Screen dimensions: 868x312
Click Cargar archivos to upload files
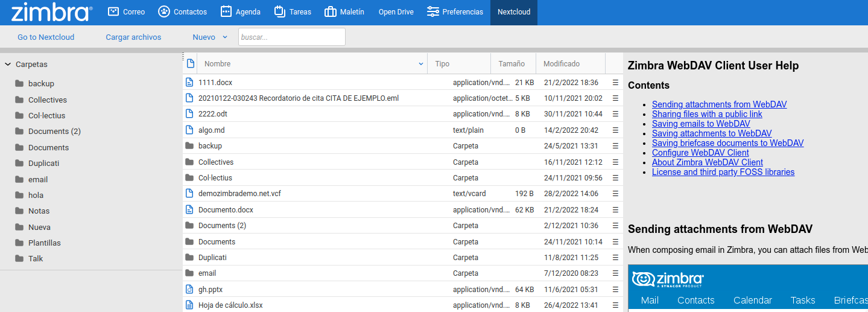pos(133,37)
